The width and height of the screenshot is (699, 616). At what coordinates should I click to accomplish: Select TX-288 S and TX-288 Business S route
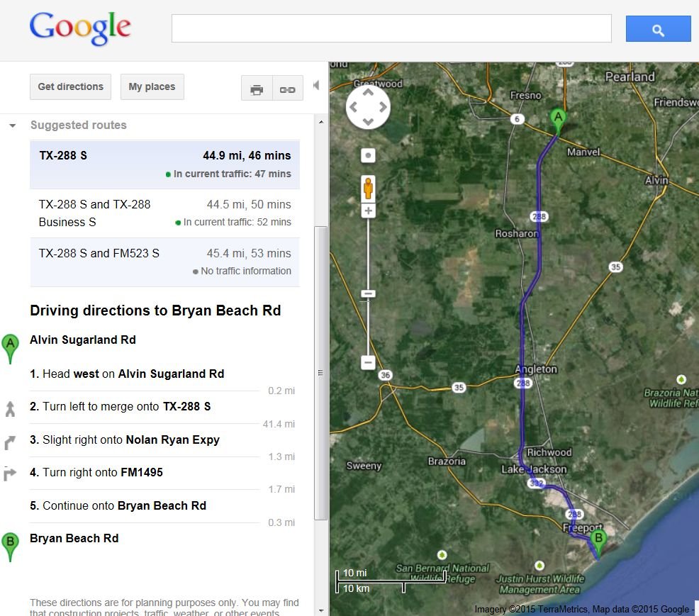pos(165,213)
